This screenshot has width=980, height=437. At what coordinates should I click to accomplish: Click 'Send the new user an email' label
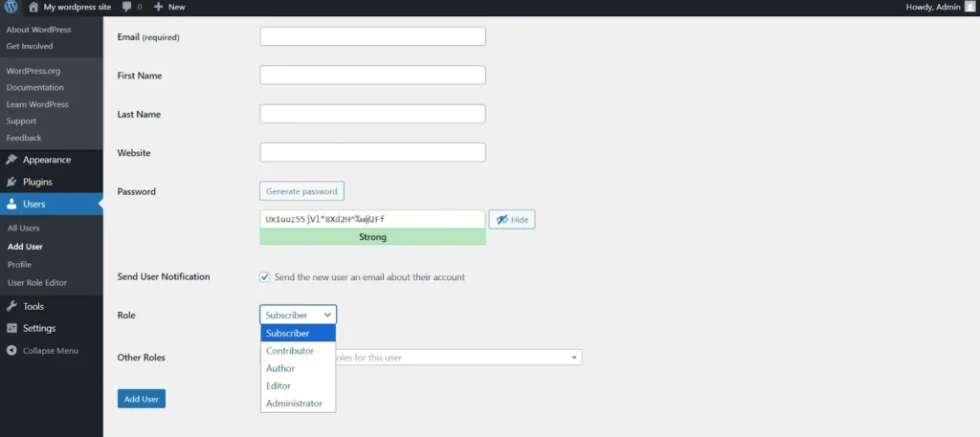coord(370,277)
